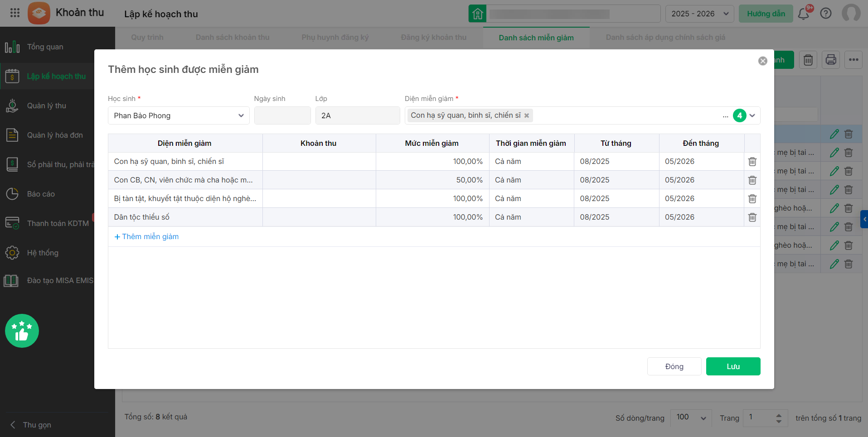Viewport: 868px width, 437px height.
Task: Remove the Con hạ sỹ quan tag
Action: [x=527, y=115]
